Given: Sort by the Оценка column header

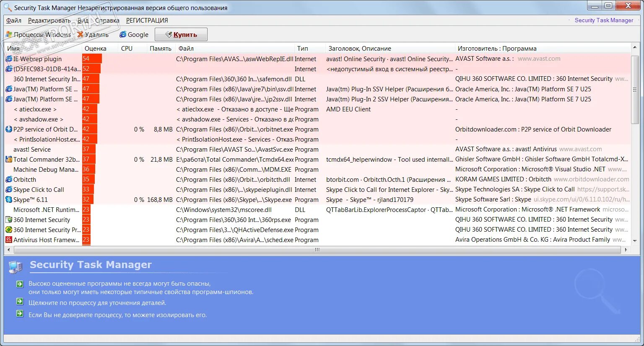Looking at the screenshot, I should [100, 49].
